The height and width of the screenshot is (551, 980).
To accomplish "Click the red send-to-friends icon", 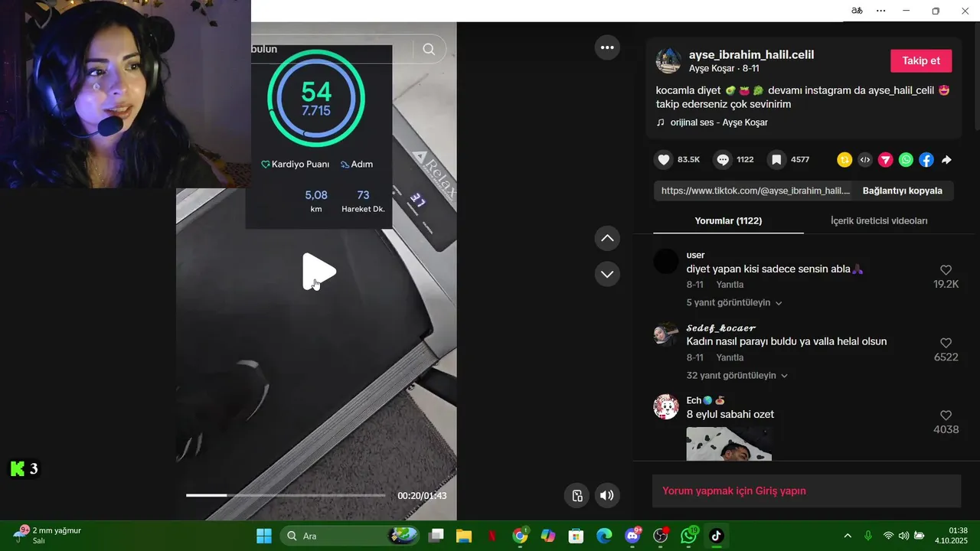I will [885, 160].
